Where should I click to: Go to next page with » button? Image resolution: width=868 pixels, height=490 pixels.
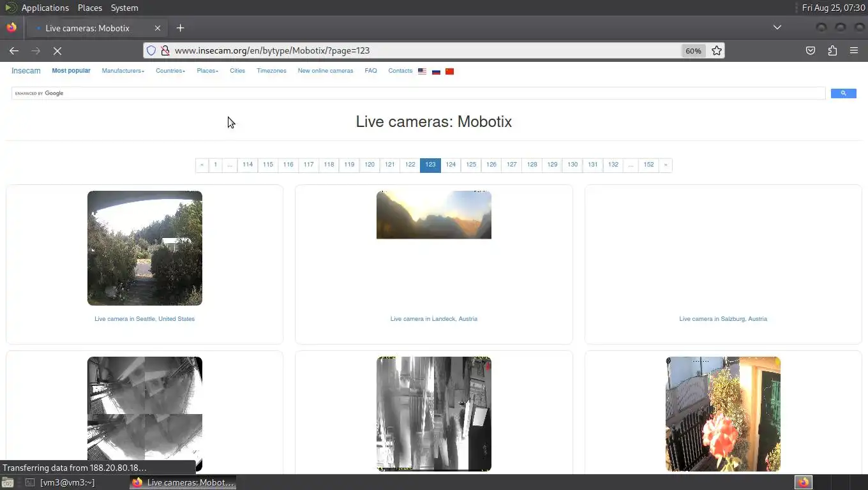click(665, 165)
